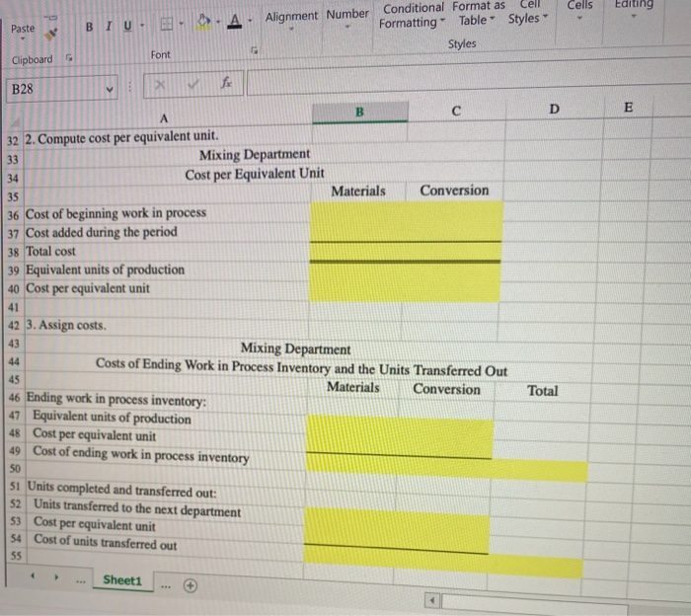Open Insert Function fx

226,82
